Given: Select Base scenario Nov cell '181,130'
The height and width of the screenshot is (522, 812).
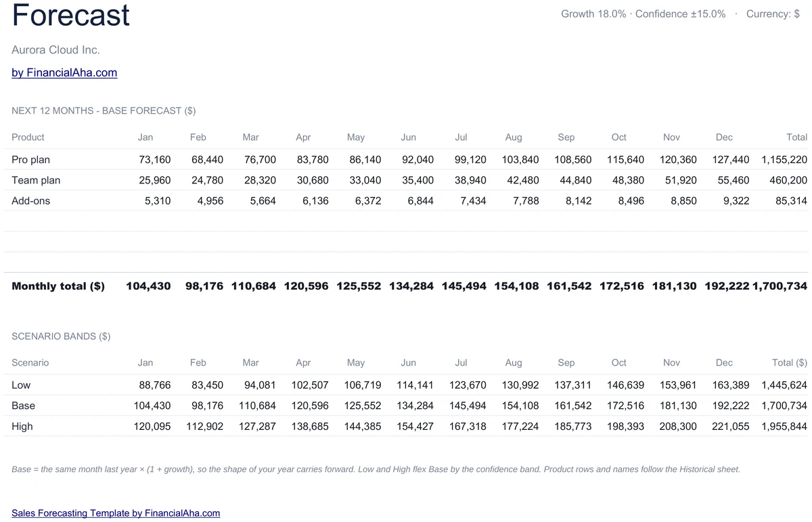Looking at the screenshot, I should (x=678, y=406).
